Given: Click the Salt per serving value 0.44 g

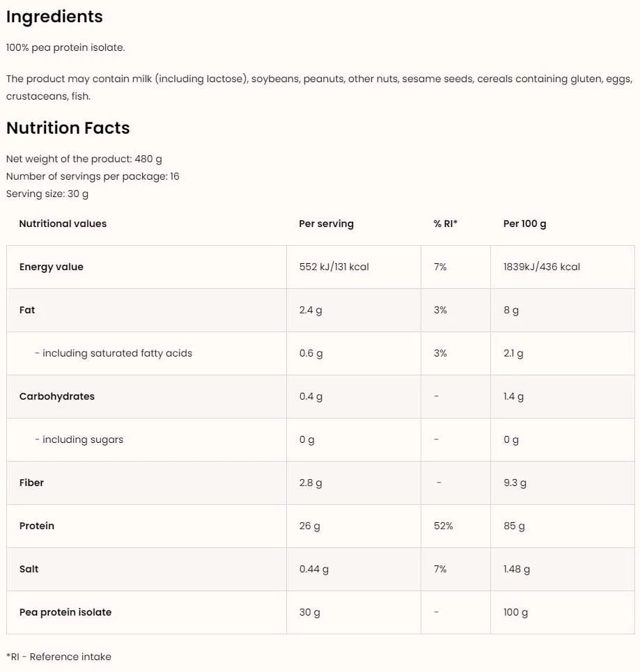Looking at the screenshot, I should tap(313, 569).
